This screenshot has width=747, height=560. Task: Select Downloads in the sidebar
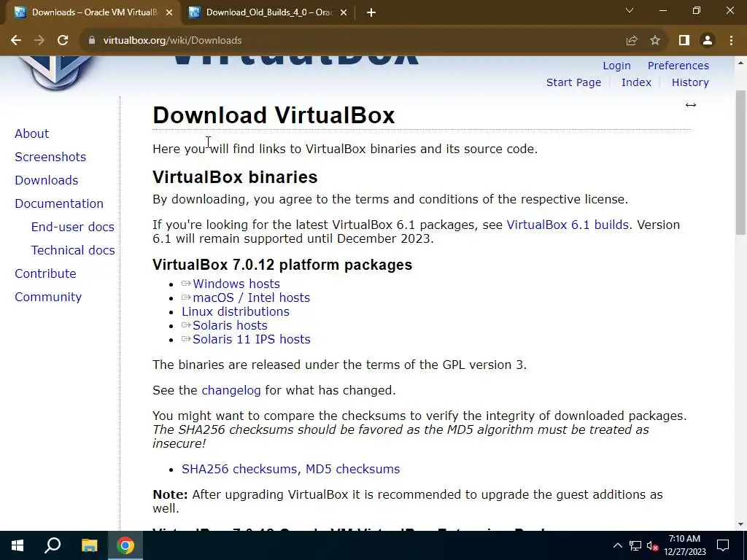(x=47, y=180)
